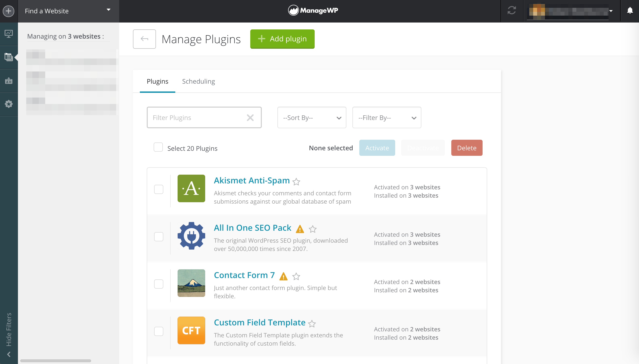Clear the Filter Plugins field with X
The width and height of the screenshot is (639, 364).
pyautogui.click(x=250, y=117)
